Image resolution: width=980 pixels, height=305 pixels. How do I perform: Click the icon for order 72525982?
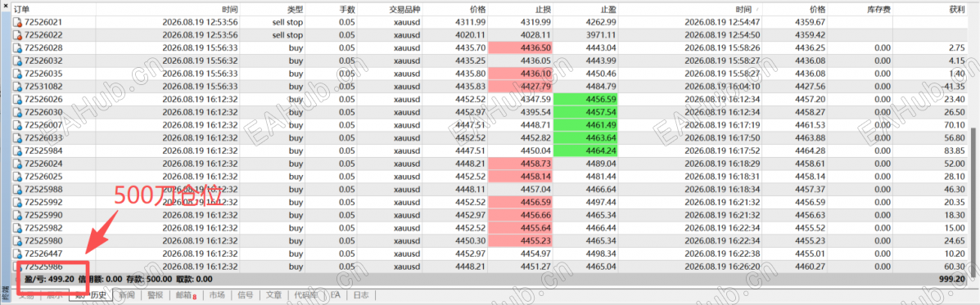[17, 227]
